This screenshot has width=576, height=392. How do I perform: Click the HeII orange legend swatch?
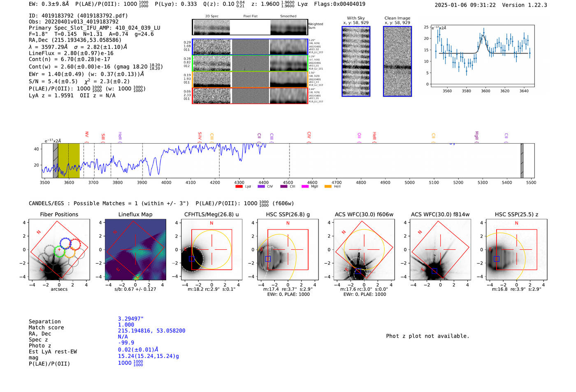[x=328, y=187]
